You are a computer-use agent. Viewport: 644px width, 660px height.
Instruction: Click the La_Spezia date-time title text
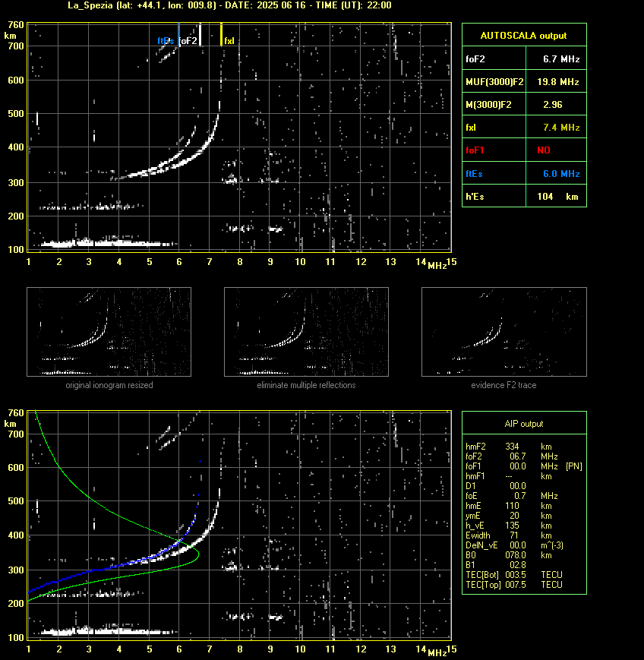pos(230,5)
